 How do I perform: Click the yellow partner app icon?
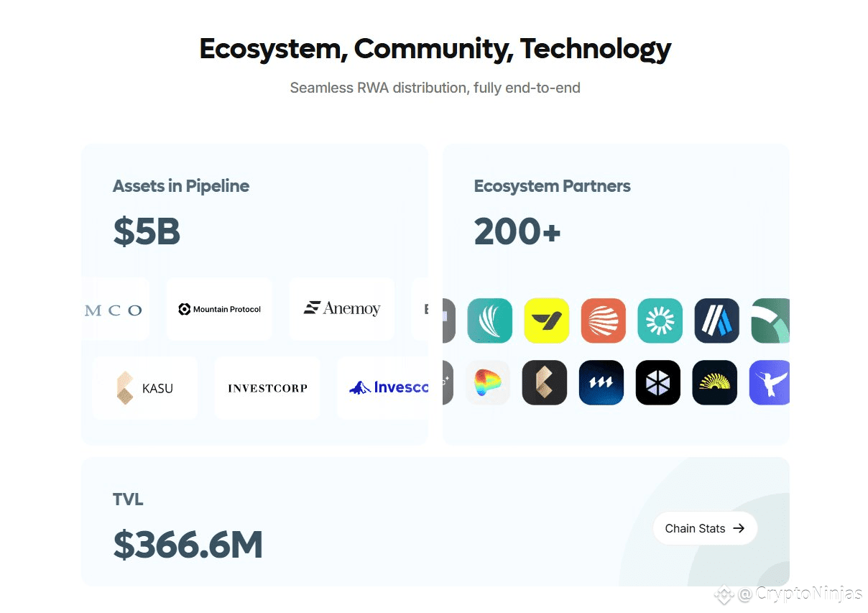[x=547, y=321]
